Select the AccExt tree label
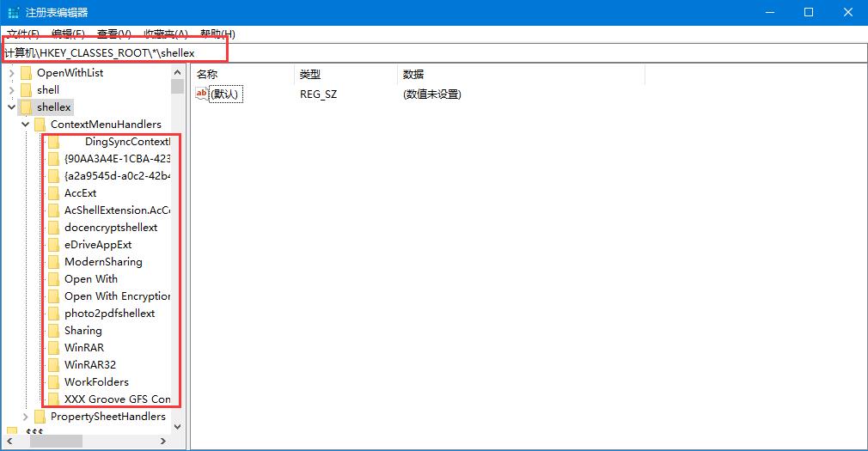 pos(80,193)
